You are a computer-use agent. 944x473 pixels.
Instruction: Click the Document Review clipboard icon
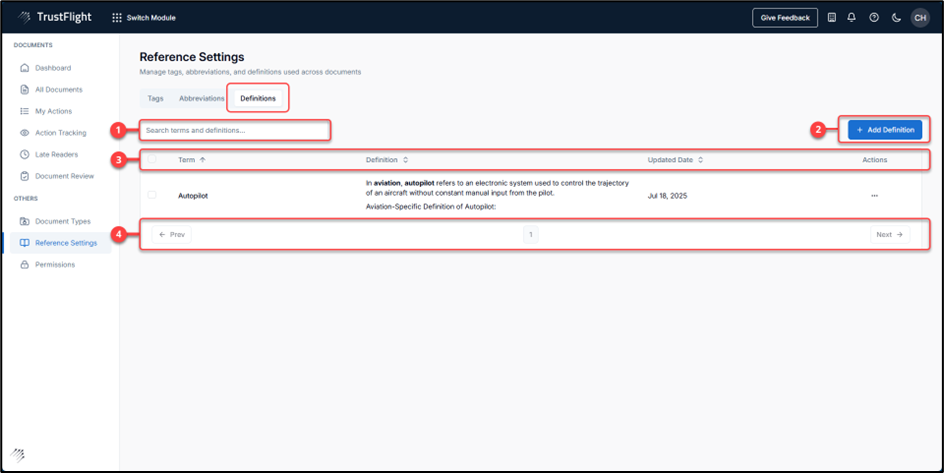tap(25, 176)
